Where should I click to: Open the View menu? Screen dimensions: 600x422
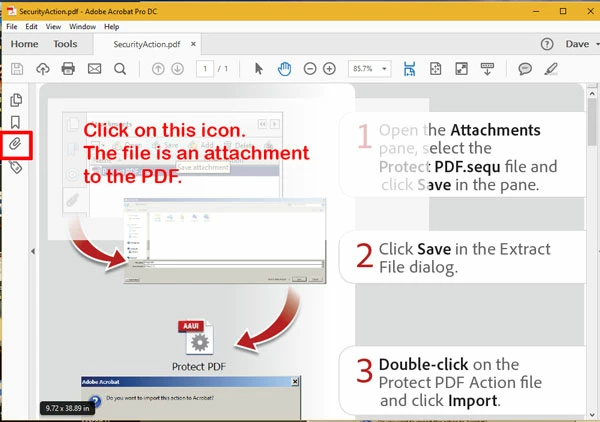click(53, 26)
